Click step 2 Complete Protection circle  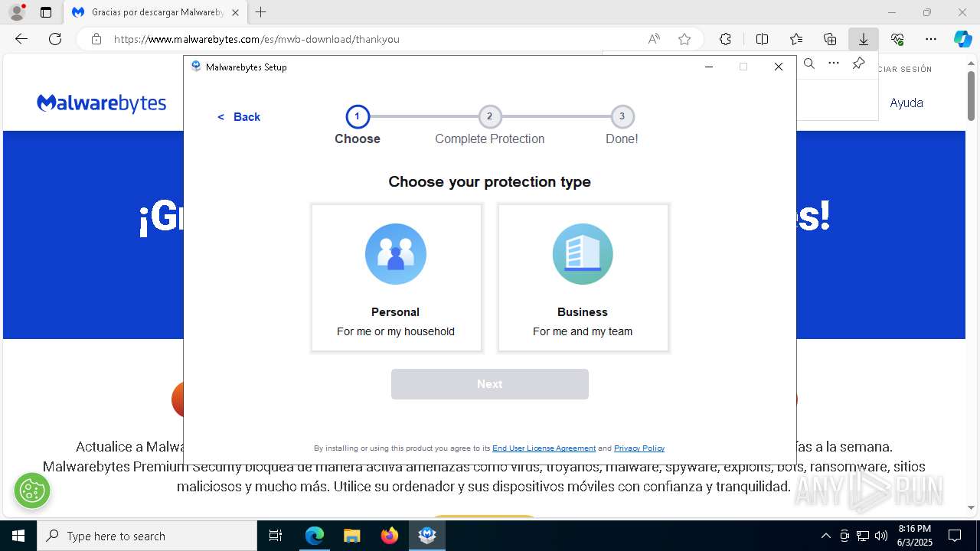(x=490, y=116)
